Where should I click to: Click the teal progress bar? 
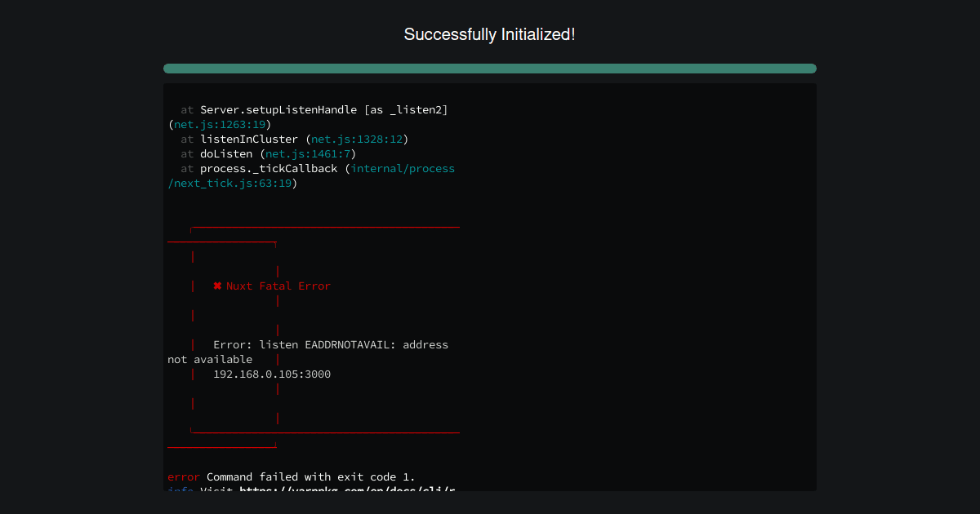point(489,69)
